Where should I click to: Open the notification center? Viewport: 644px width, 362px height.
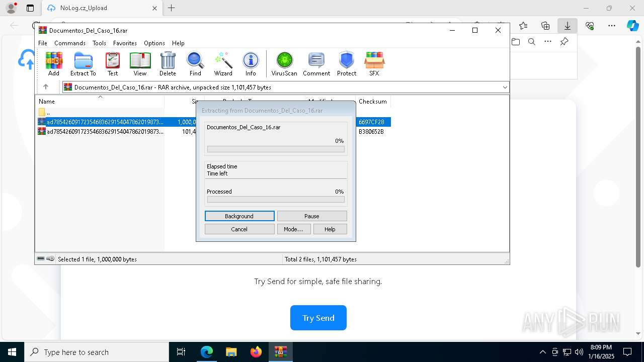(628, 352)
